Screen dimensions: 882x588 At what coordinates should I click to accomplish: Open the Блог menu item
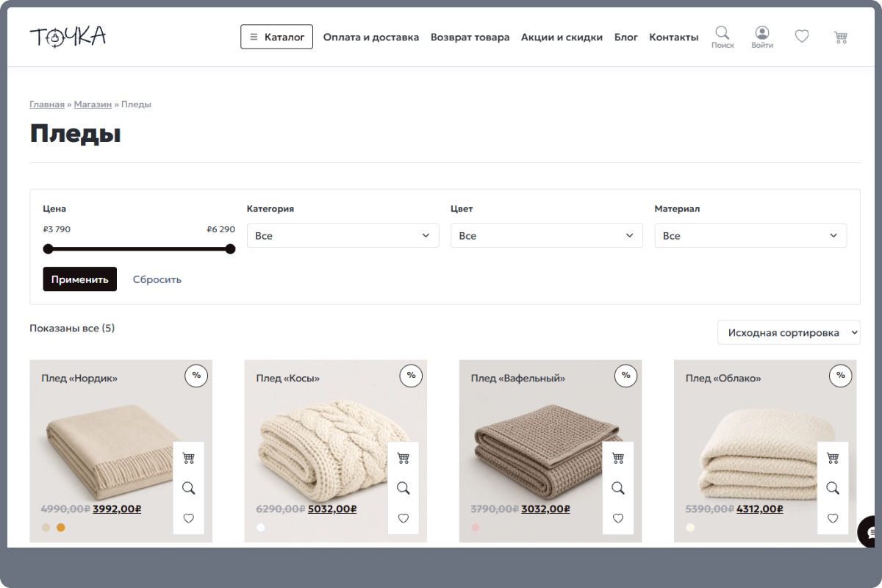click(x=626, y=37)
